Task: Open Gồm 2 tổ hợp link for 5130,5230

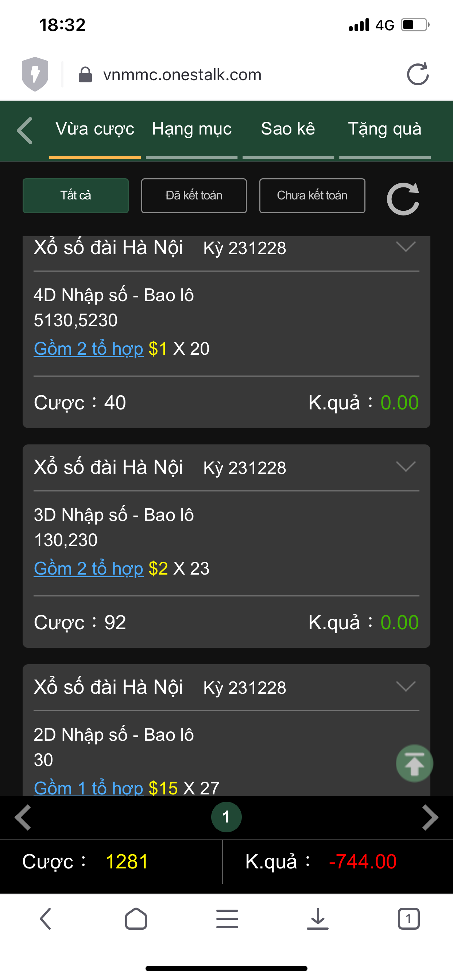Action: 89,349
